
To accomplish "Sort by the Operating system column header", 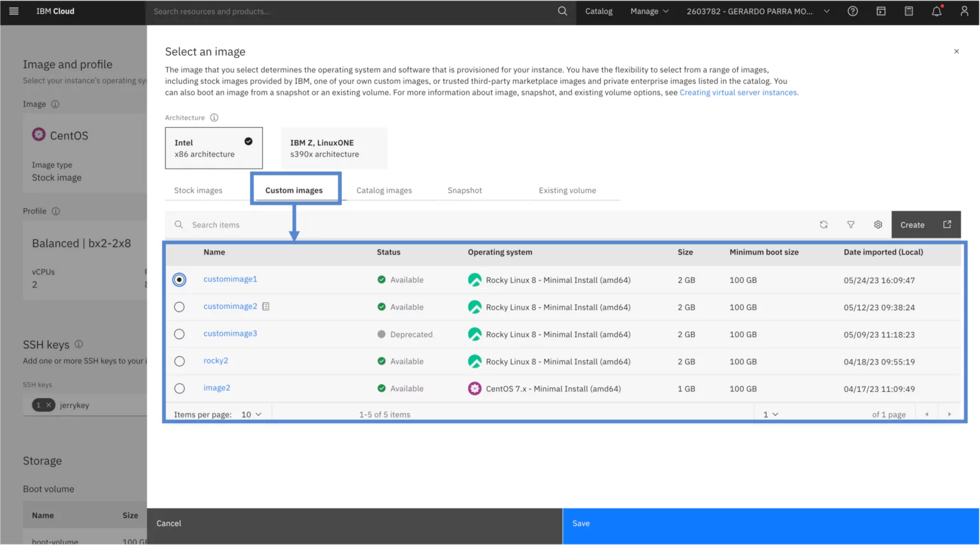I will click(500, 252).
